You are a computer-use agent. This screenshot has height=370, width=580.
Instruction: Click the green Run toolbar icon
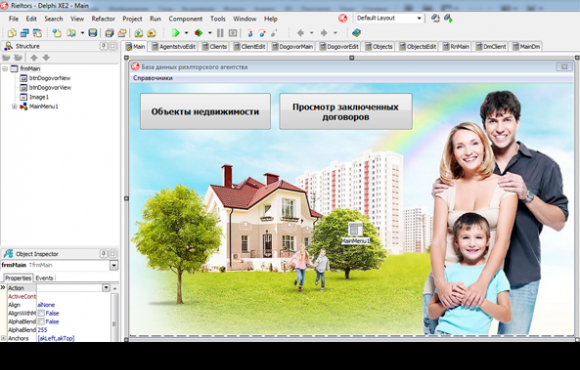coord(175,33)
